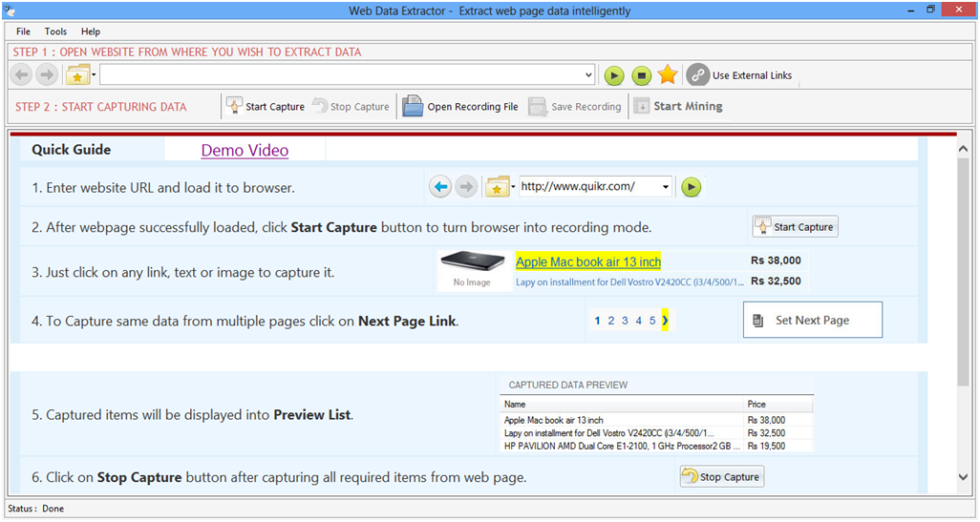Image resolution: width=980 pixels, height=522 pixels.
Task: Click the disabled Stop Capture toolbar button
Action: pos(351,106)
